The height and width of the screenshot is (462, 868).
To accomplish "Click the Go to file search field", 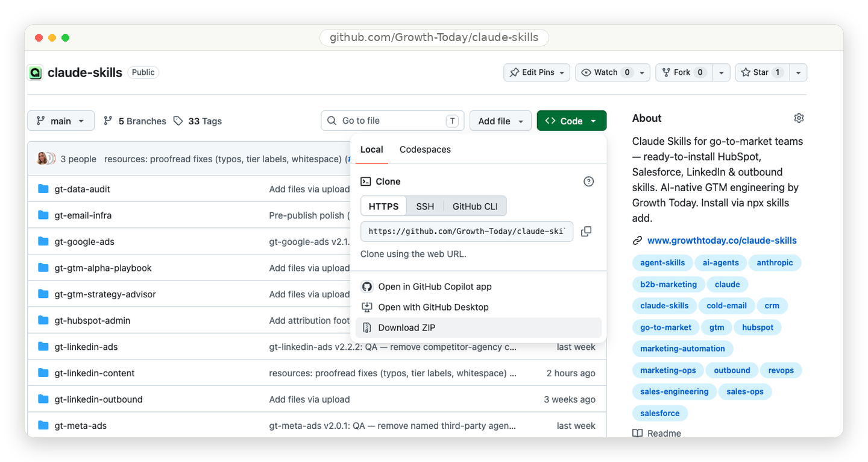I will 392,121.
